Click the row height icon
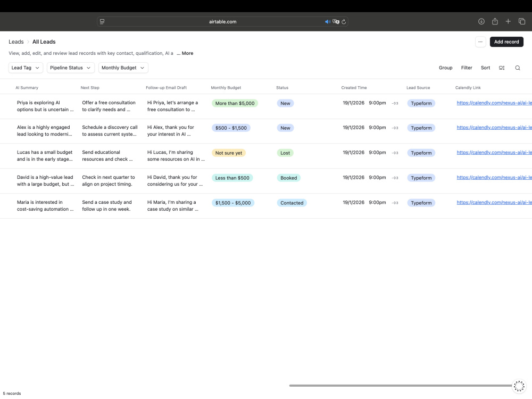The image size is (532, 399). tap(502, 68)
